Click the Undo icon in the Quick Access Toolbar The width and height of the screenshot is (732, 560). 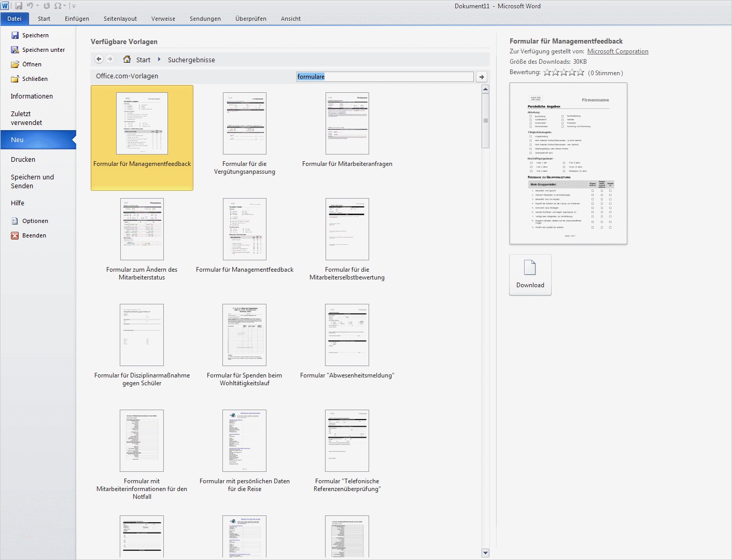pyautogui.click(x=30, y=6)
